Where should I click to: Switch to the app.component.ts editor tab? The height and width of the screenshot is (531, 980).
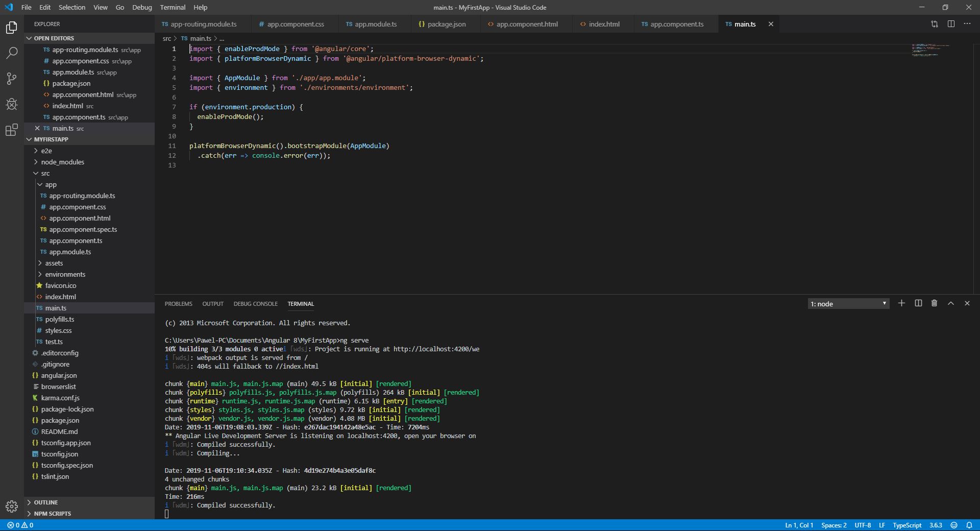coord(676,24)
